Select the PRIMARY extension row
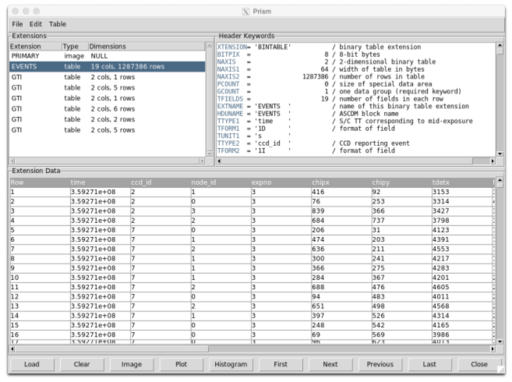512x382 pixels. [x=107, y=56]
